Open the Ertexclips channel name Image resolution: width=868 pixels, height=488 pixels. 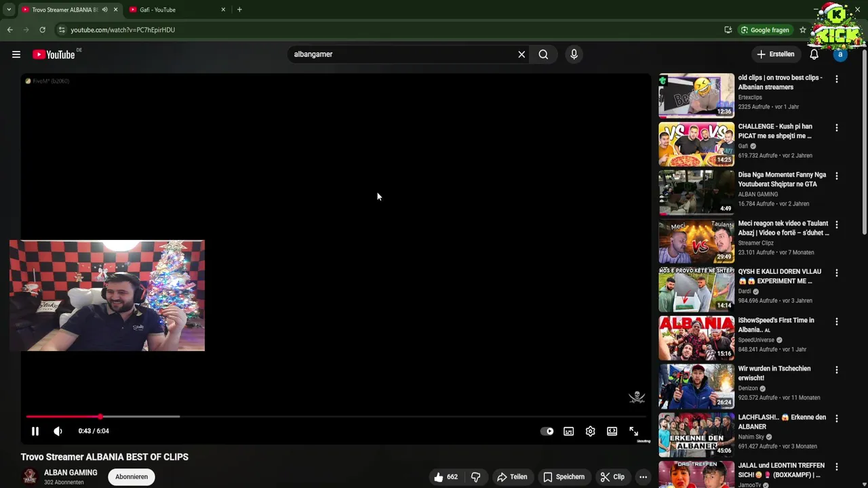tap(750, 98)
